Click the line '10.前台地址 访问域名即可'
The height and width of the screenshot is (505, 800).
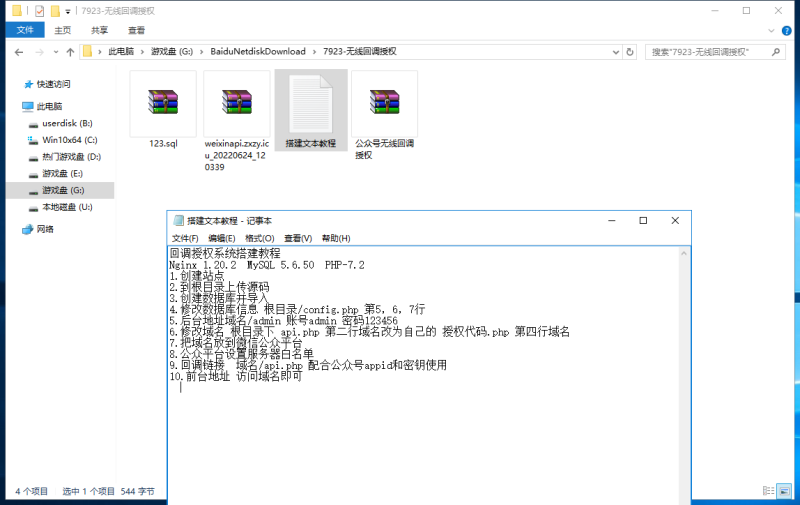point(236,376)
